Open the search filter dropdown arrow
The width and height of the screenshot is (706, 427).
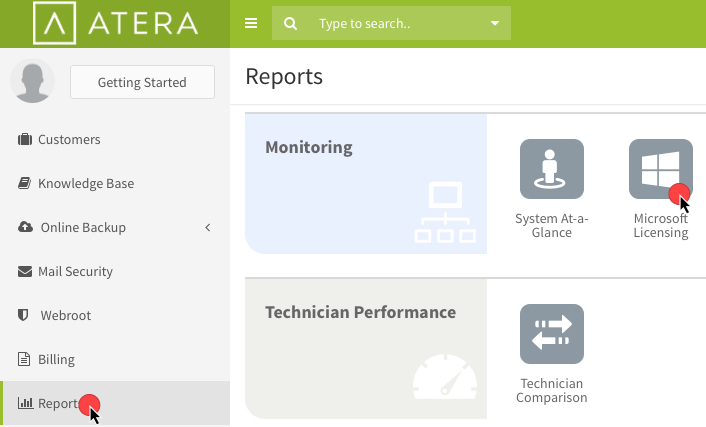pos(494,23)
